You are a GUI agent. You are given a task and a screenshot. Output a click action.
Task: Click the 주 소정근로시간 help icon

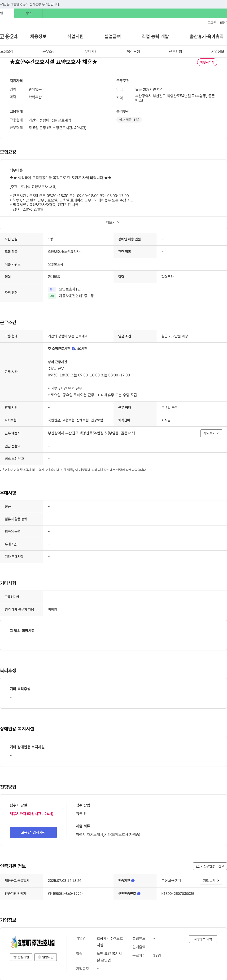point(73,349)
